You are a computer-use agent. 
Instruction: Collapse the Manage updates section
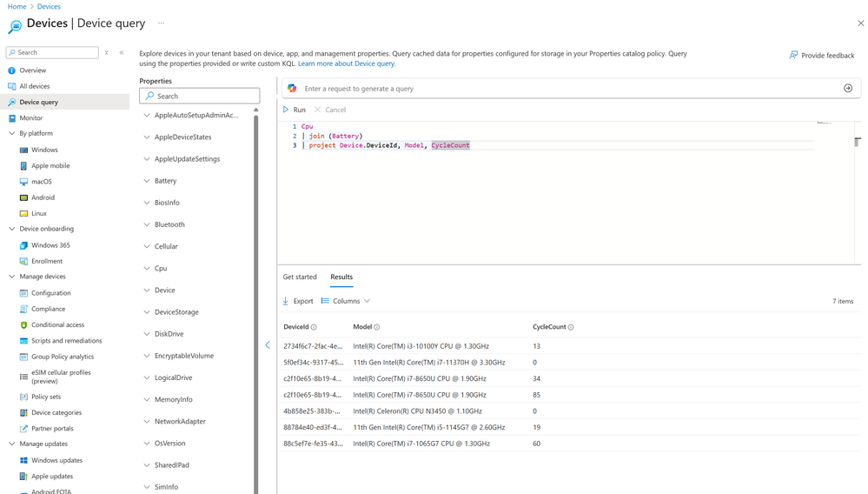click(11, 444)
